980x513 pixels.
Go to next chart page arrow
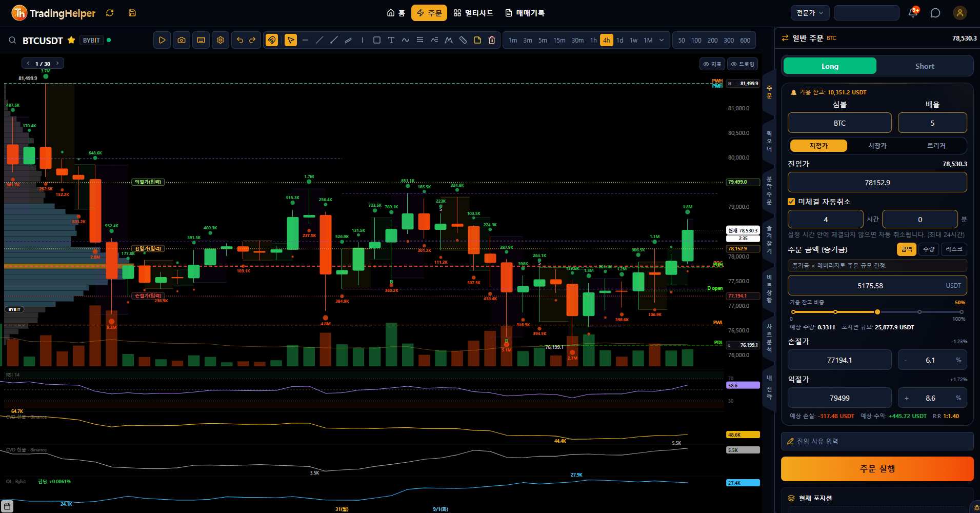[x=57, y=63]
